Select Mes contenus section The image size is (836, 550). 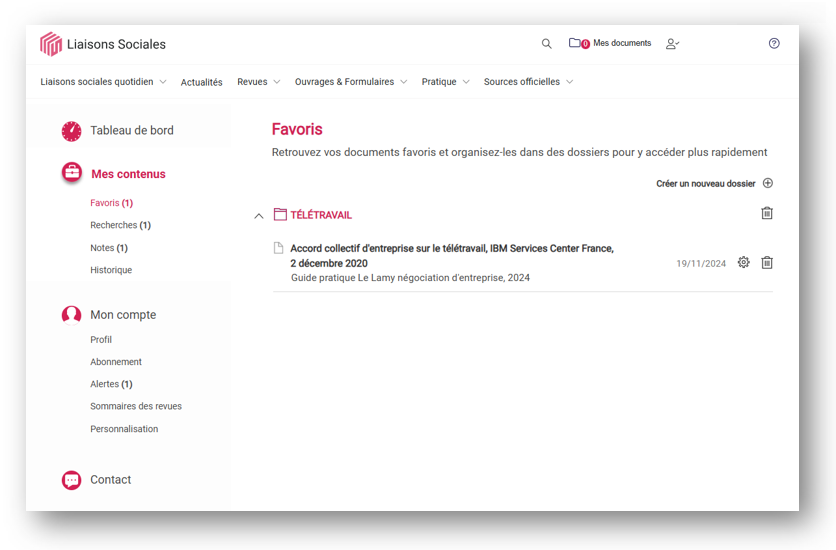click(x=128, y=174)
